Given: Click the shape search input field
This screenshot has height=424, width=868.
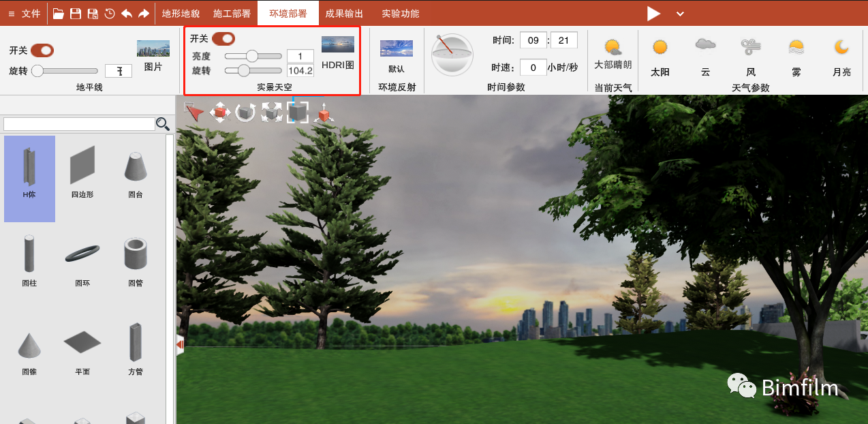Looking at the screenshot, I should coord(79,124).
